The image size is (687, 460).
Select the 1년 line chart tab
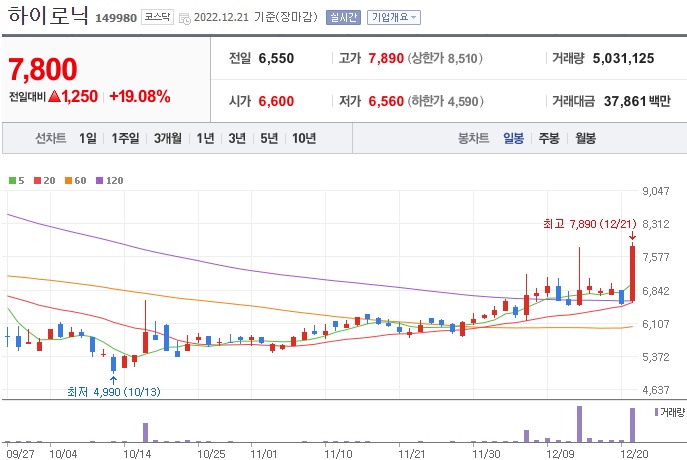[205, 138]
